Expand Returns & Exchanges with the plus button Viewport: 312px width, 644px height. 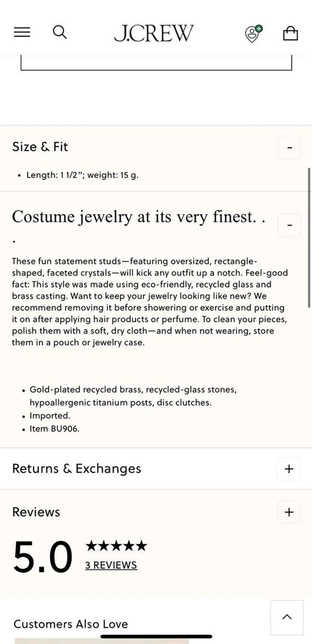pos(289,469)
